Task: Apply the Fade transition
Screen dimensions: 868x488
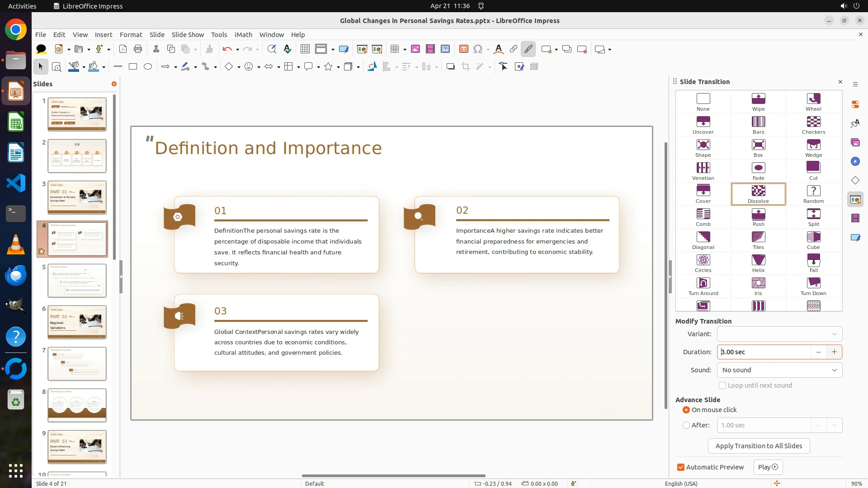Action: coord(758,171)
